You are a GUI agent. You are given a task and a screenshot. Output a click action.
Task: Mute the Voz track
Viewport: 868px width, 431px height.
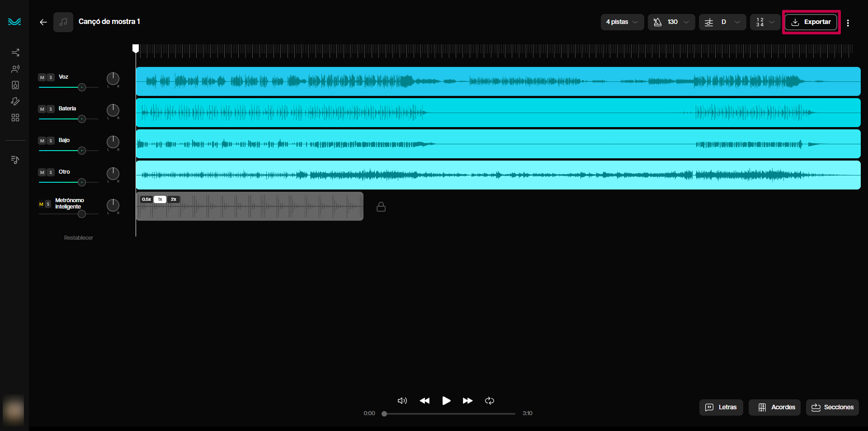42,77
